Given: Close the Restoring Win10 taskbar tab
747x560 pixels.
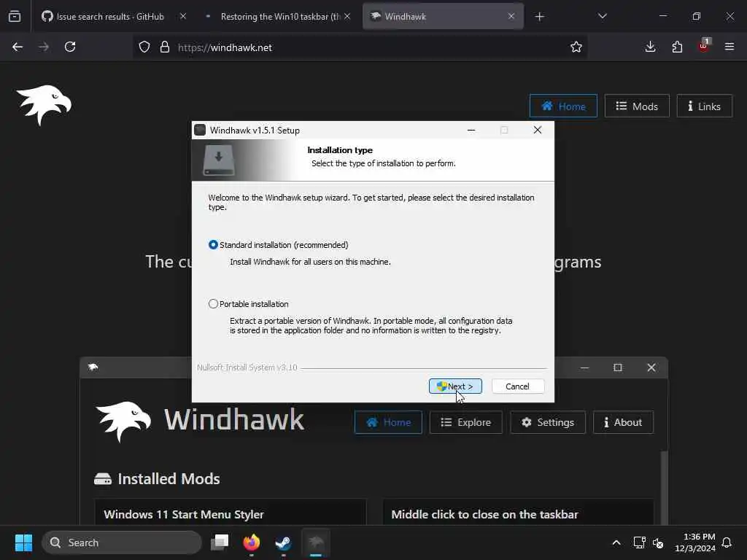Looking at the screenshot, I should point(347,16).
